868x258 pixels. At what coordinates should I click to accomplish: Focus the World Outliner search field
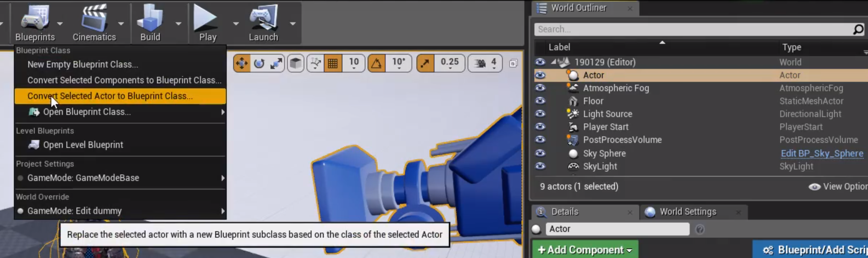pos(693,29)
